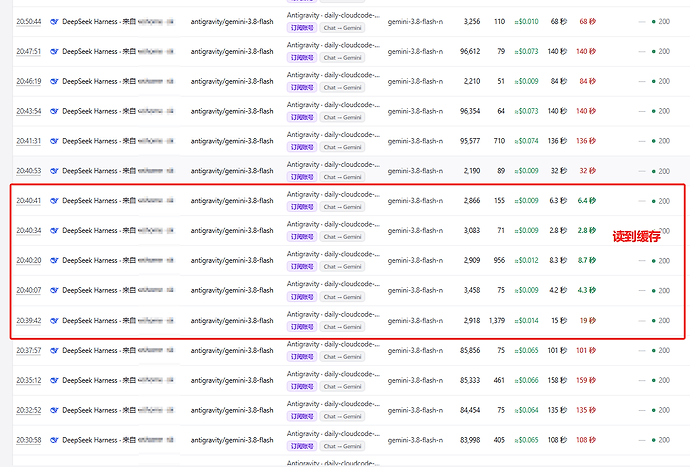Click the output count 1,379

497,321
